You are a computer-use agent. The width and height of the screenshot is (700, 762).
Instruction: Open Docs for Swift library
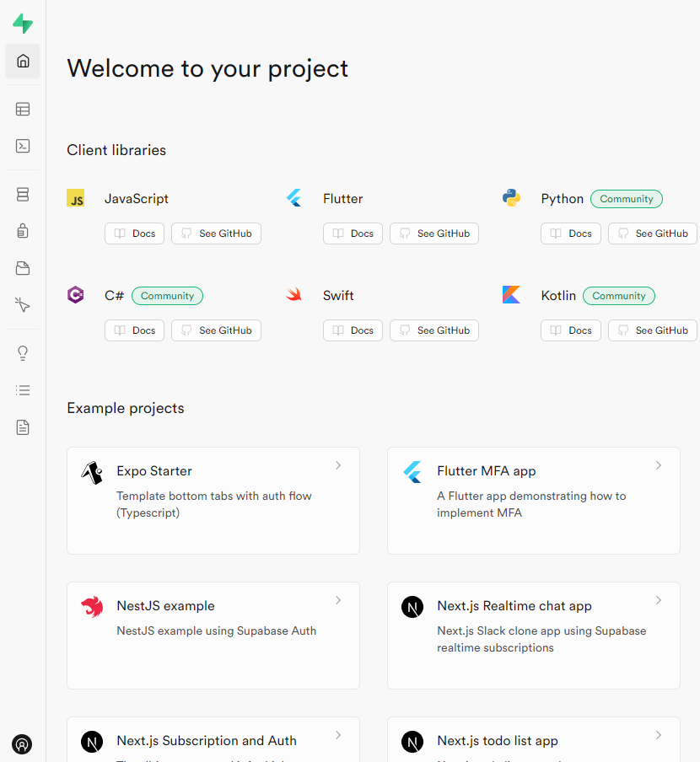353,330
